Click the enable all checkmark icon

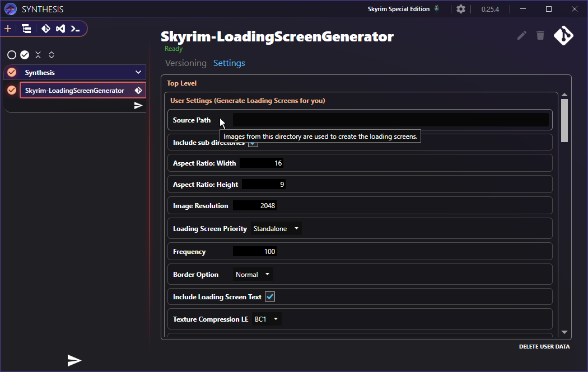coord(25,55)
